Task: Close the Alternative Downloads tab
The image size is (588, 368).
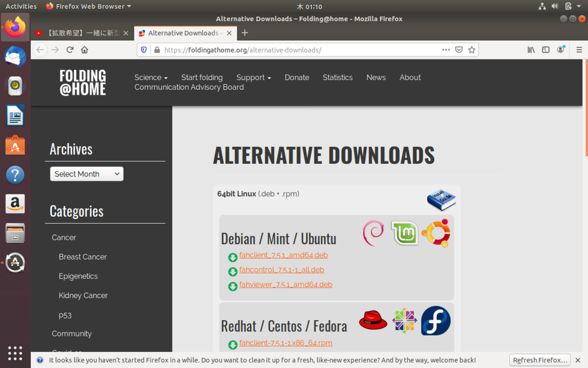Action: tap(228, 33)
